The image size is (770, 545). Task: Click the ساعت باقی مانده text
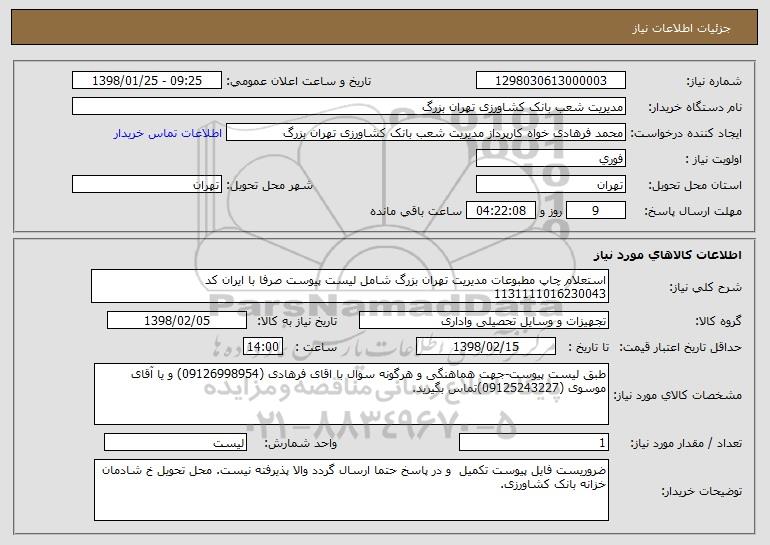[416, 211]
